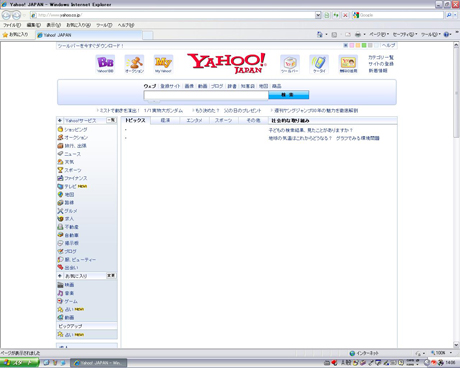The width and height of the screenshot is (460, 368).
Task: Open the ページ dropdown in the command bar
Action: 379,34
